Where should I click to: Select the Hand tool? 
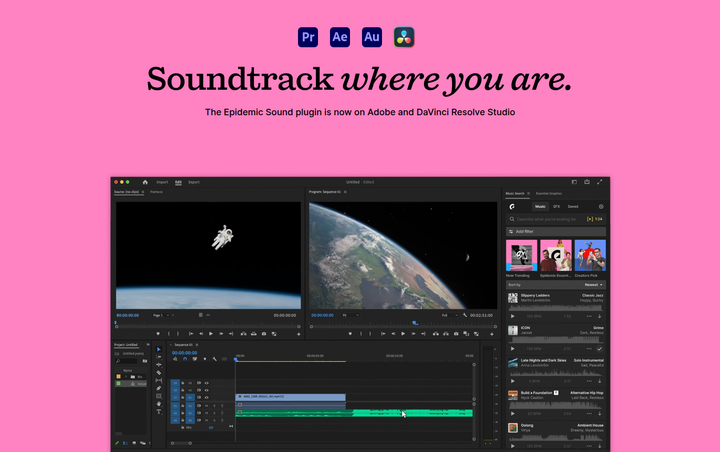pyautogui.click(x=159, y=404)
